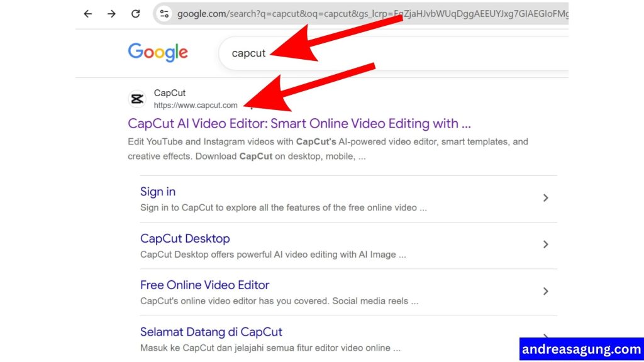Expand the Free Online Video Editor chevron
Viewport: 644px width, 362px height.
[x=546, y=292]
